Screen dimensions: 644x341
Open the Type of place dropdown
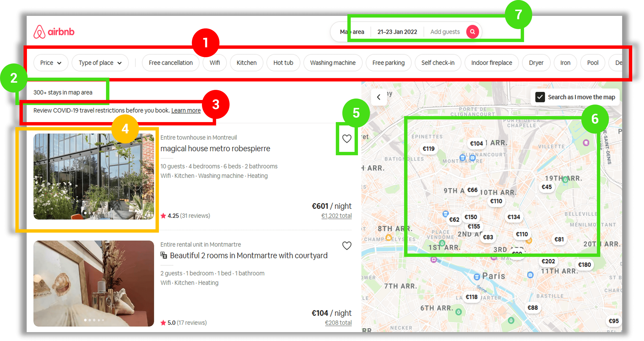click(x=100, y=63)
